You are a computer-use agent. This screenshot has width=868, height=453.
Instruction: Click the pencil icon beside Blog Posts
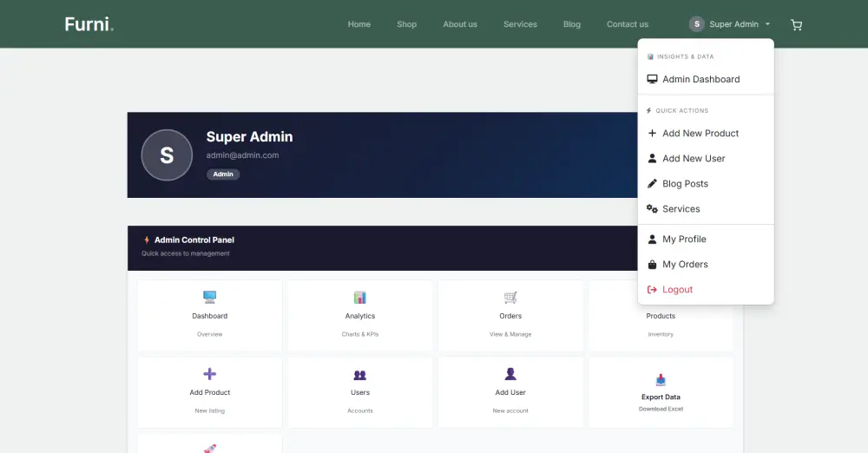(x=652, y=183)
